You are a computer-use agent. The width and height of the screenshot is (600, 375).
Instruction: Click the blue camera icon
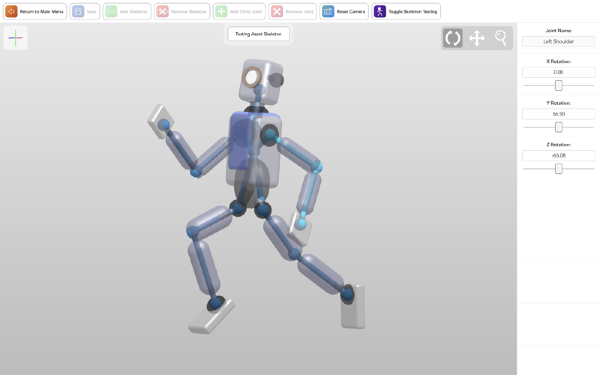pyautogui.click(x=328, y=11)
